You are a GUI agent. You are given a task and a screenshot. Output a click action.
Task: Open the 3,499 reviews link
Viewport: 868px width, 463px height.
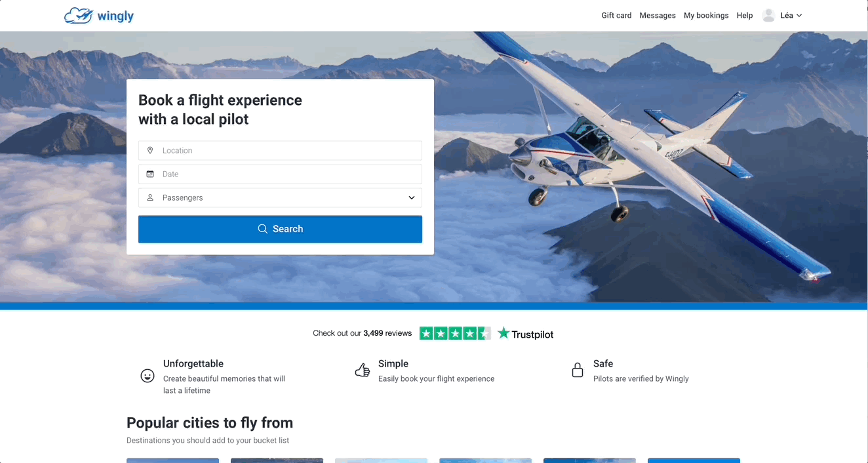[387, 333]
